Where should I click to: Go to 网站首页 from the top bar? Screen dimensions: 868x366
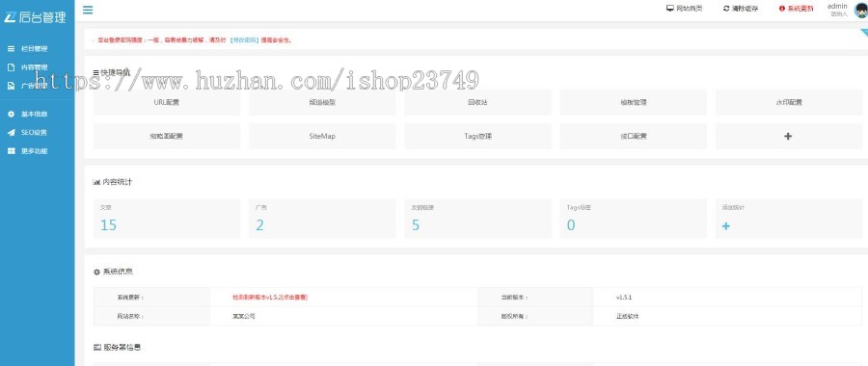(684, 9)
